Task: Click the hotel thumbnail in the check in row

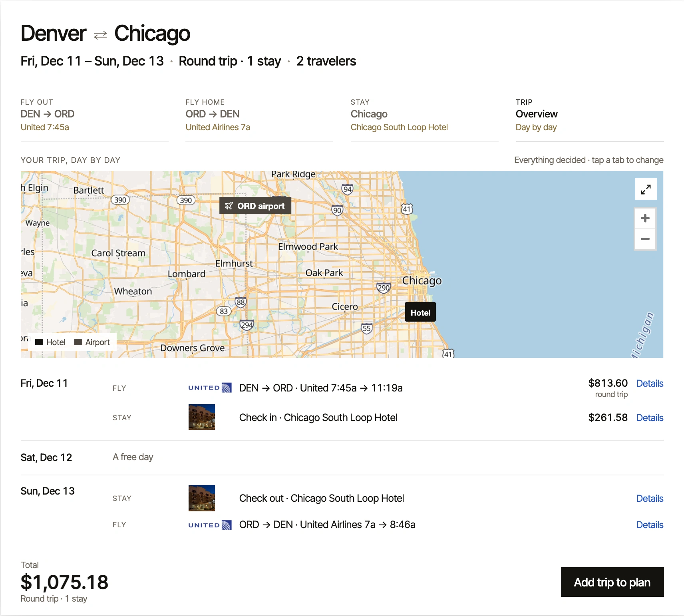Action: click(x=202, y=417)
